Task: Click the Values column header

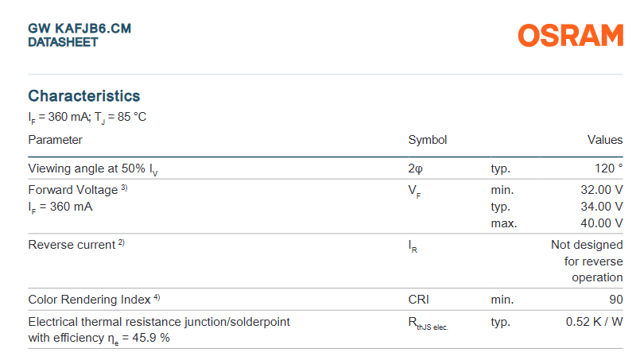Action: tap(604, 140)
